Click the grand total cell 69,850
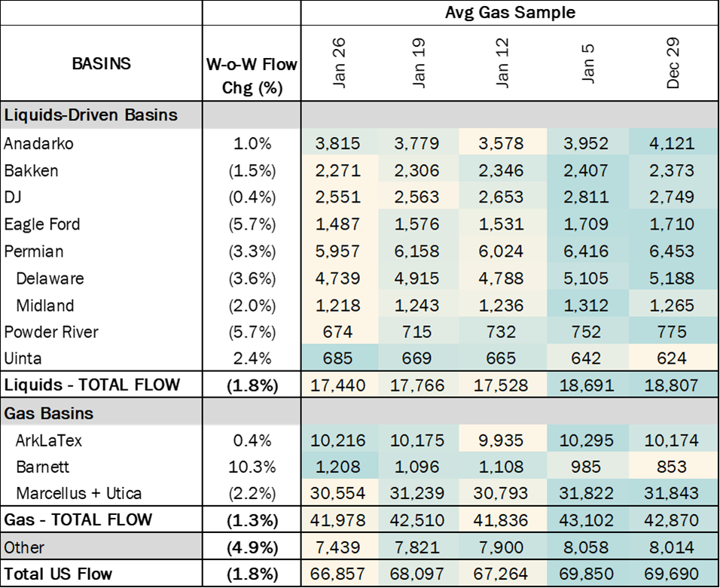720x588 pixels. [587, 574]
